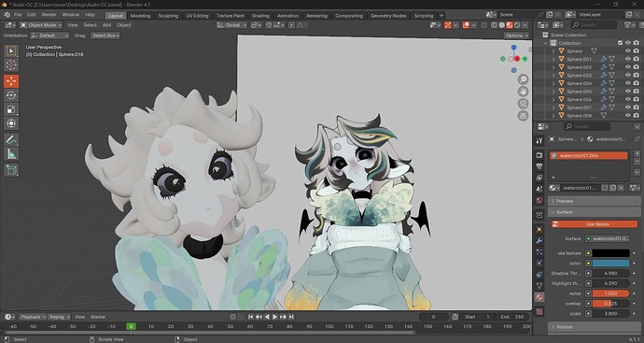This screenshot has width=644, height=343.
Task: Hide Sphere.004 in viewport
Action: pos(627,83)
